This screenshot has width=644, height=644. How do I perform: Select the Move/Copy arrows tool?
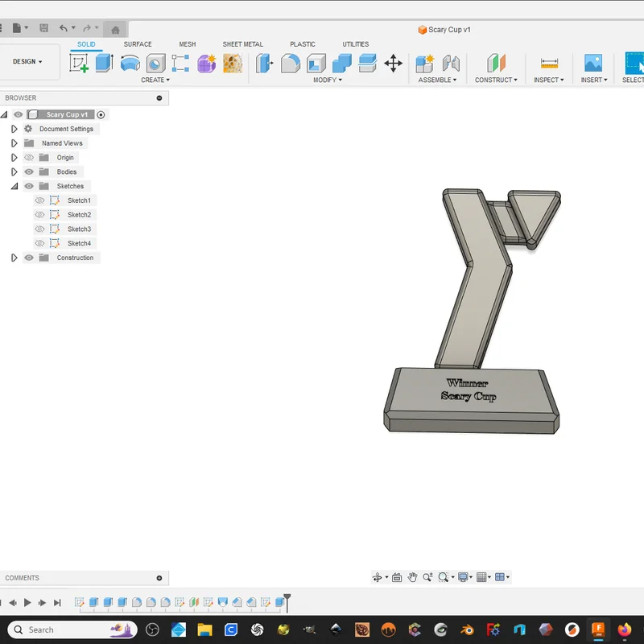tap(393, 64)
